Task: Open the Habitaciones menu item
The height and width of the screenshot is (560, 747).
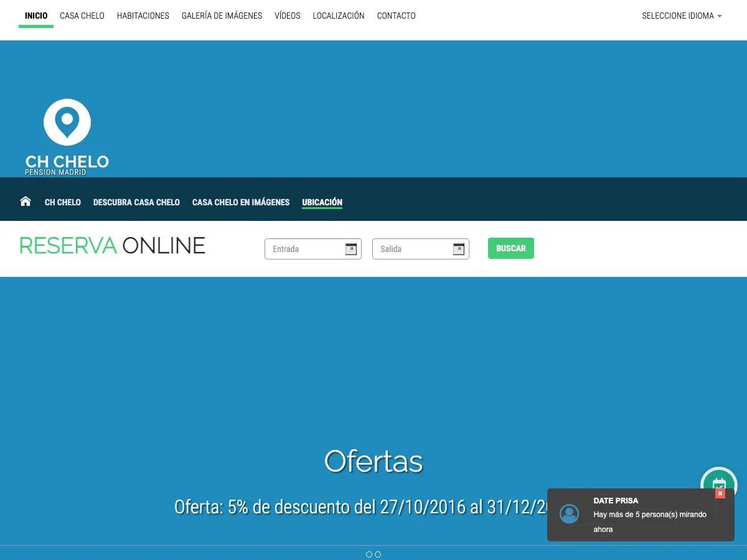Action: tap(143, 16)
